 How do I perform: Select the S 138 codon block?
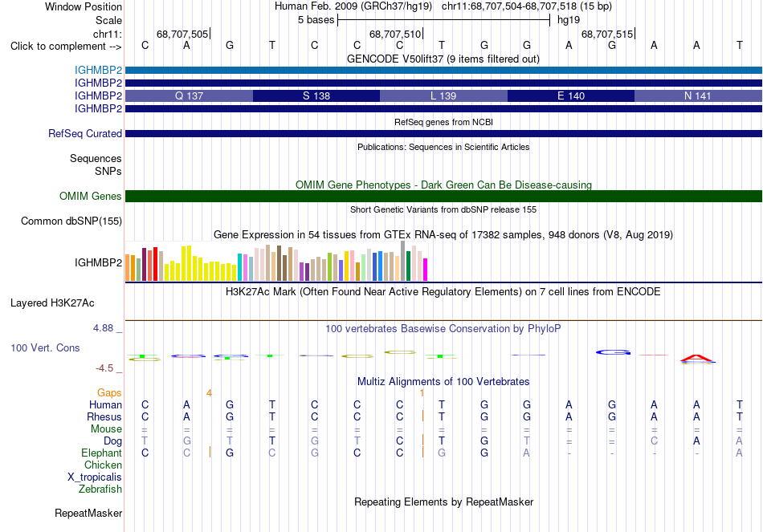click(x=316, y=95)
